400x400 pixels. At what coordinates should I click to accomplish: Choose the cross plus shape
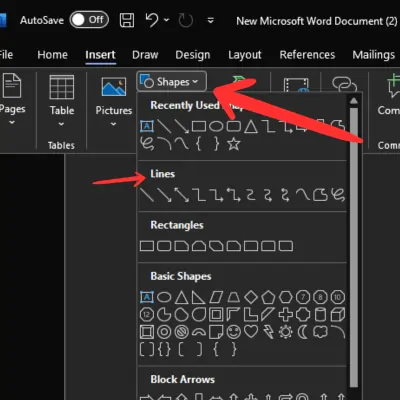(285, 314)
